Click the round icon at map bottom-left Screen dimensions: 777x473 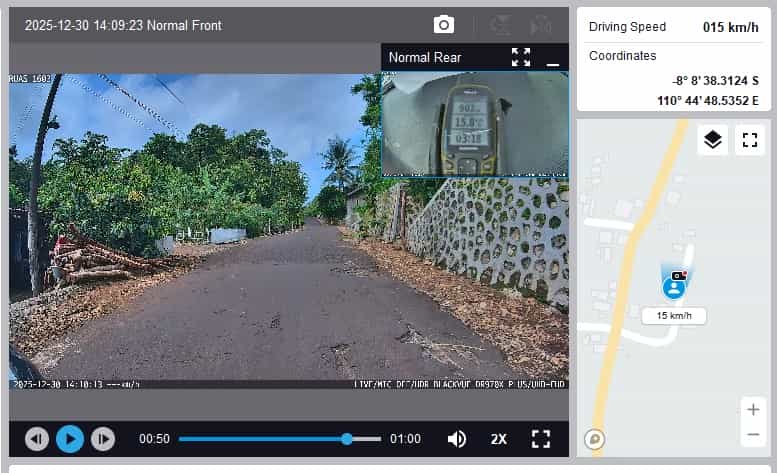(595, 438)
